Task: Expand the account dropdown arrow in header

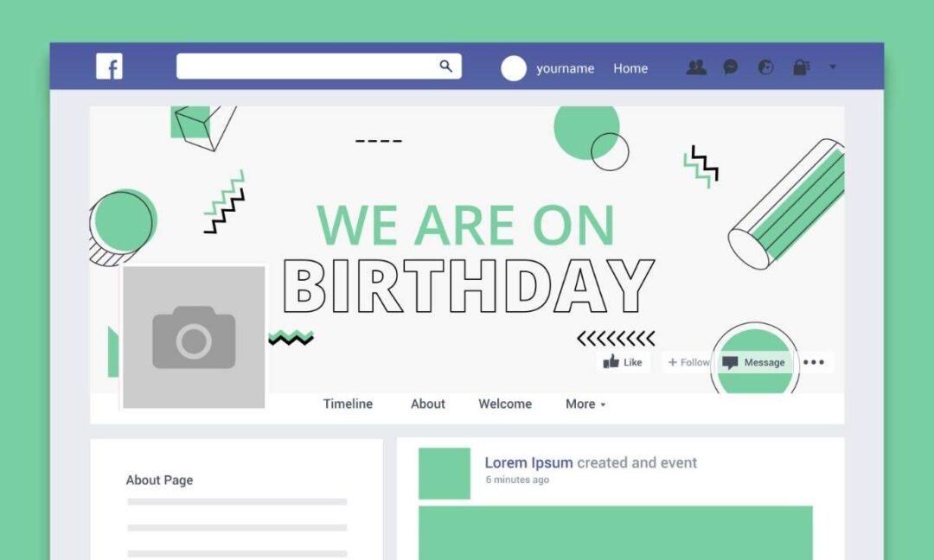Action: click(x=833, y=67)
